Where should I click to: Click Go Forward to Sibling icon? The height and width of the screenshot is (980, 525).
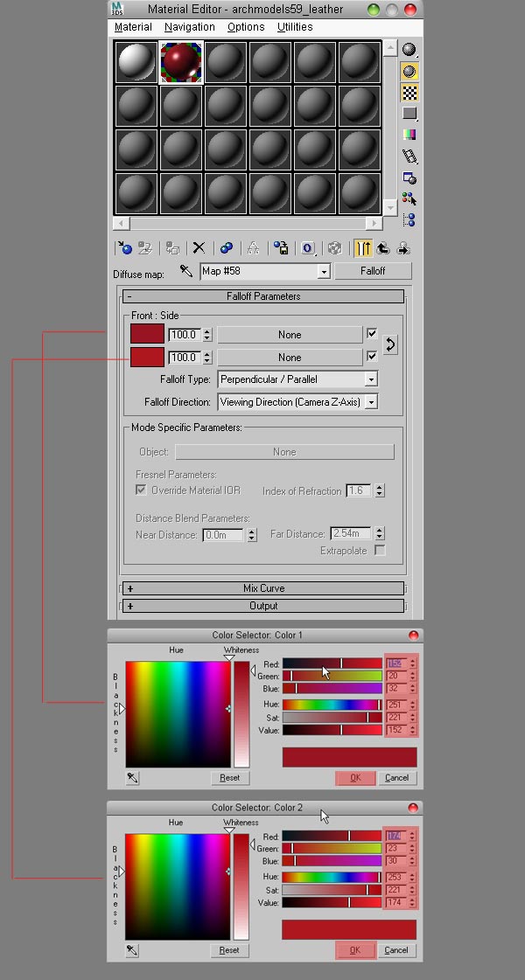click(x=403, y=248)
